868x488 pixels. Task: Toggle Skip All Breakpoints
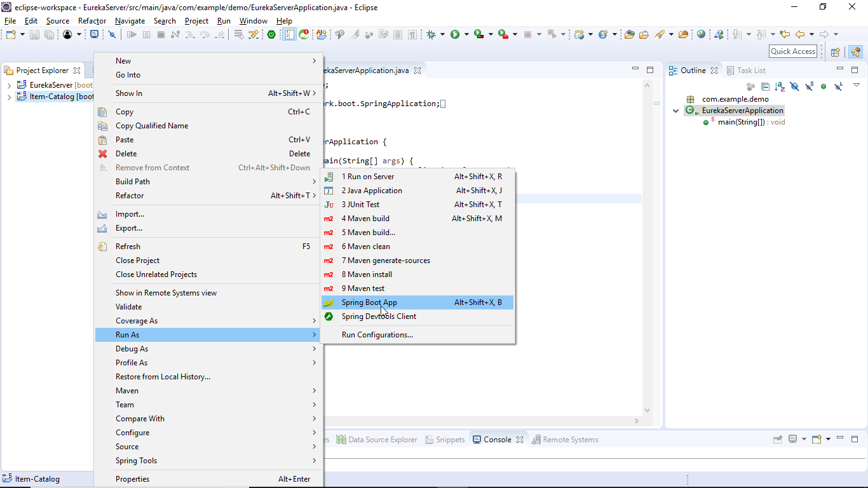pos(112,34)
